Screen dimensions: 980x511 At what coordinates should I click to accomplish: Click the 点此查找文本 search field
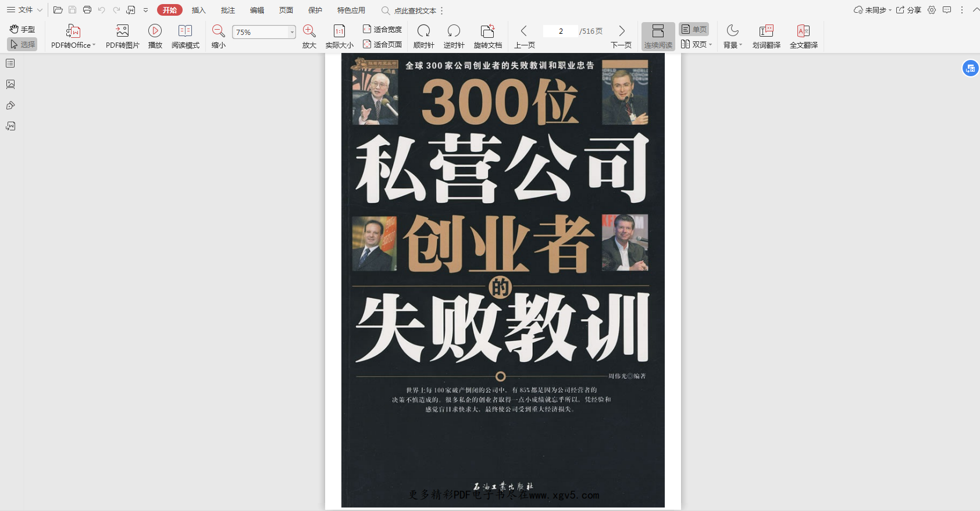[x=409, y=10]
